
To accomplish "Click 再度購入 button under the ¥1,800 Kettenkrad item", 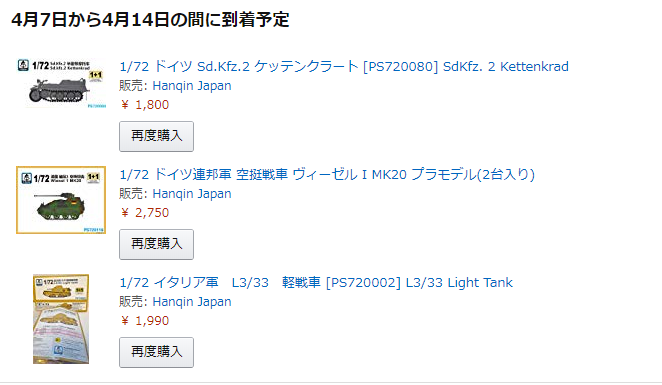I will [157, 136].
